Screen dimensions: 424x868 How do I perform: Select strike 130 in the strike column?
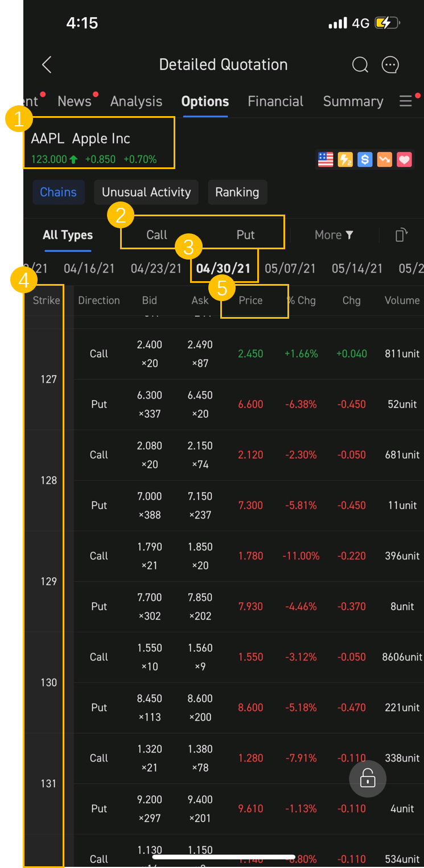click(x=49, y=682)
